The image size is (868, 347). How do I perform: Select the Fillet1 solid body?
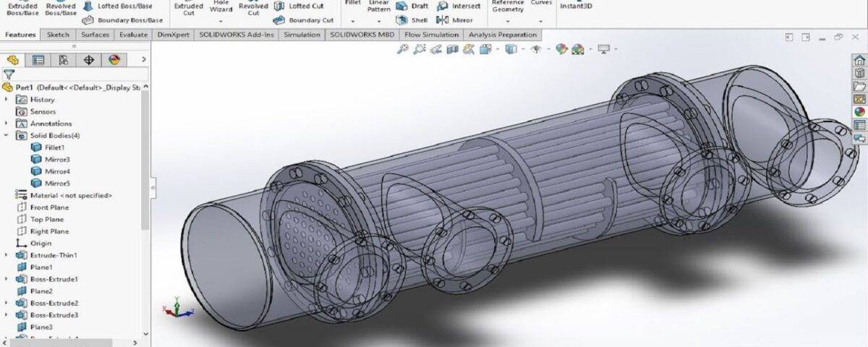48,147
